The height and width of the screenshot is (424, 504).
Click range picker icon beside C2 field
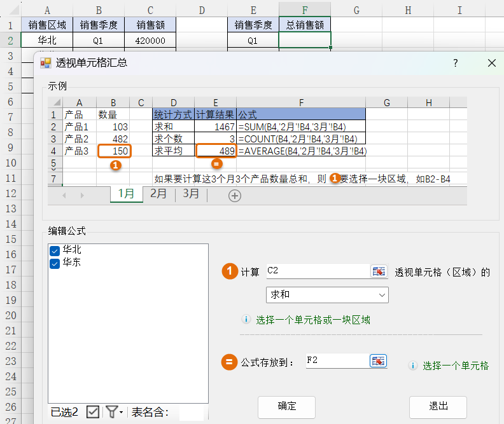point(379,271)
